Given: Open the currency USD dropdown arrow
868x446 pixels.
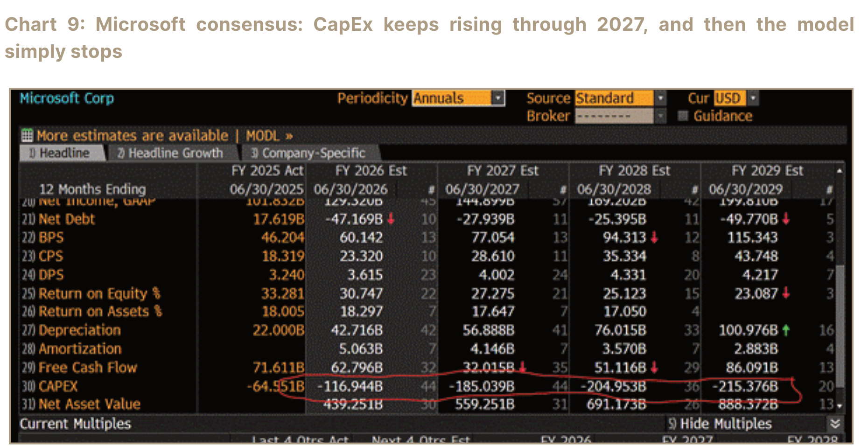Looking at the screenshot, I should pos(753,98).
